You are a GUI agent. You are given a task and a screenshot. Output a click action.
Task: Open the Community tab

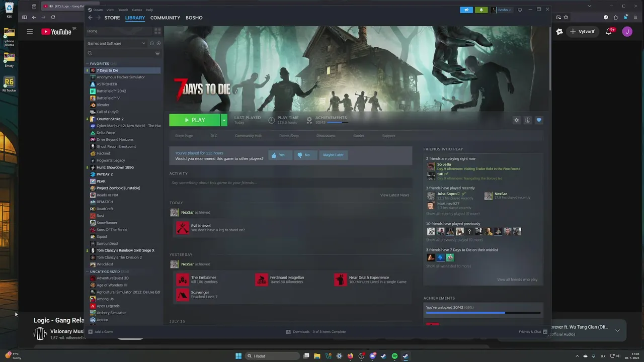click(x=165, y=18)
